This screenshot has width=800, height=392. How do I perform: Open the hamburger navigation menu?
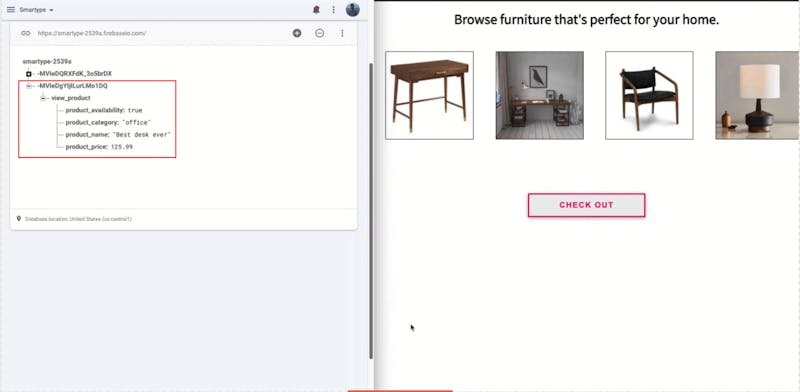pos(11,10)
